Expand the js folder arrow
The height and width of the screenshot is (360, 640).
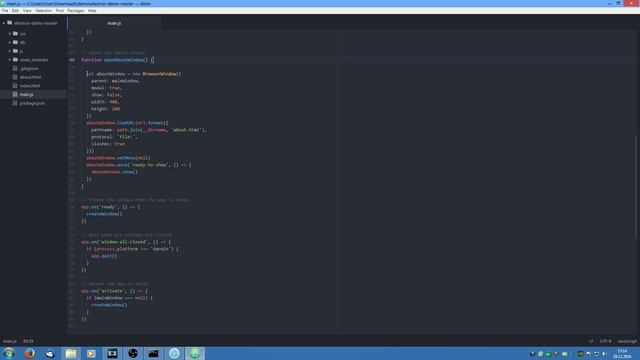coord(10,51)
